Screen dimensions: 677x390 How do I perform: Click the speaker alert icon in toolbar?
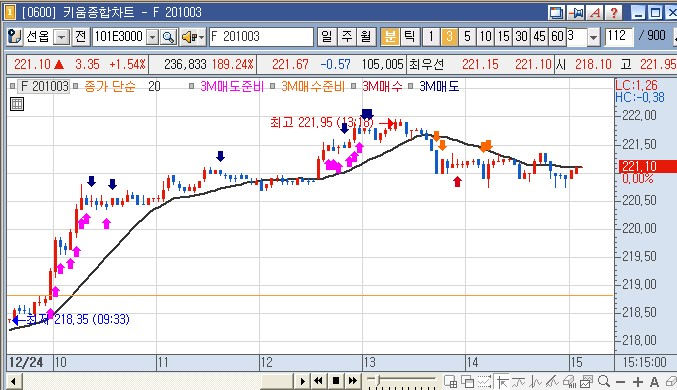tap(192, 37)
